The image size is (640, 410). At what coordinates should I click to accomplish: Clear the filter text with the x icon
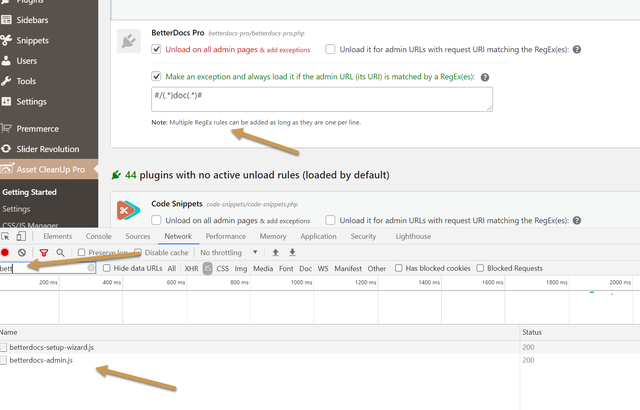pos(91,268)
